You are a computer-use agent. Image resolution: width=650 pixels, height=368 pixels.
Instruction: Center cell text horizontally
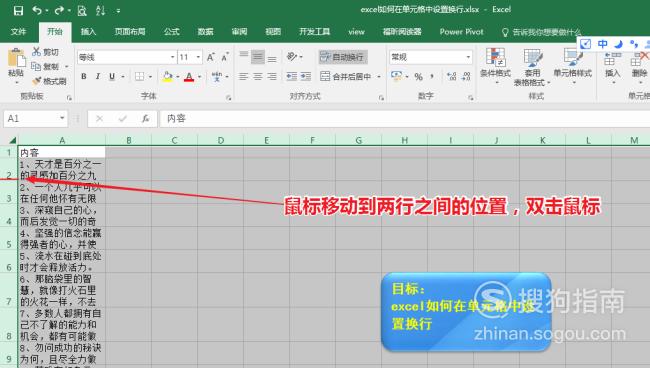tap(258, 76)
